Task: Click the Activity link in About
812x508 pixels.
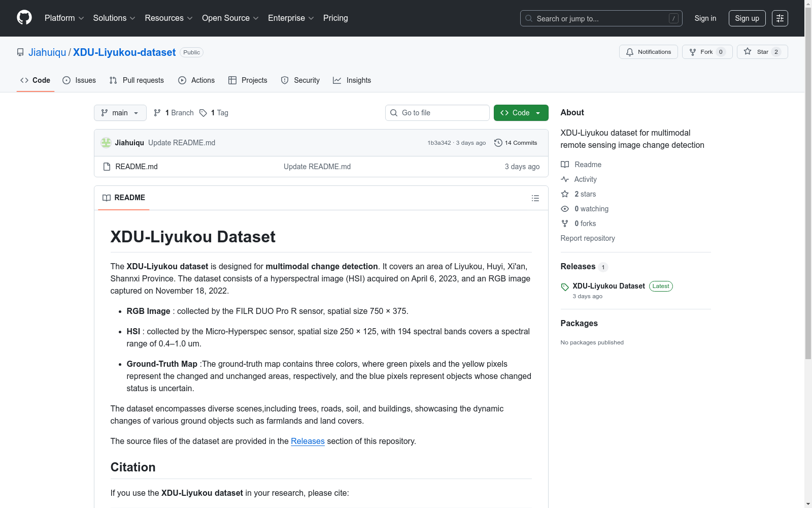Action: pos(585,179)
